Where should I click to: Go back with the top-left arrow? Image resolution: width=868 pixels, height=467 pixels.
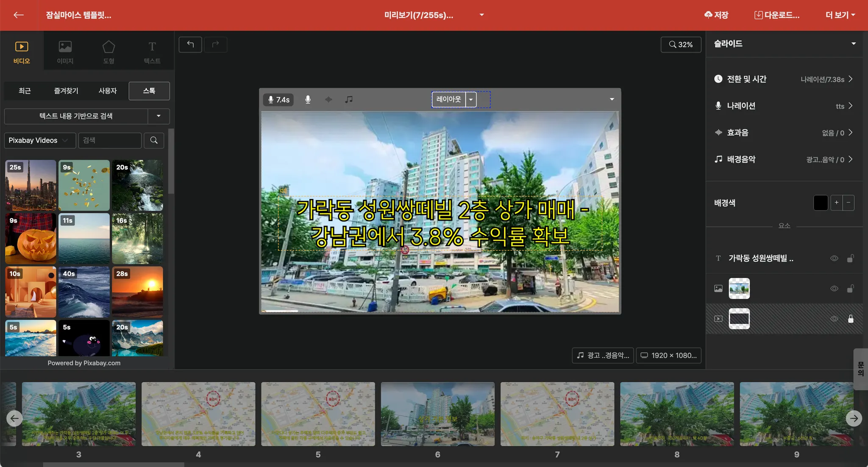[18, 15]
